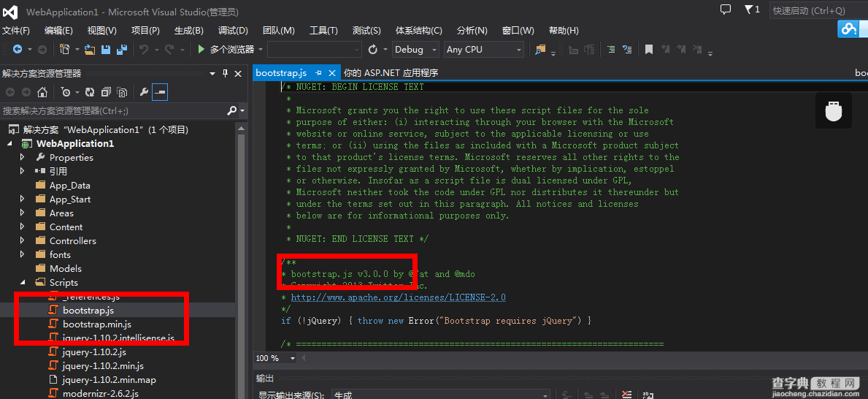Click the New Project toolbar icon
Screen dimensions: 868x399
[65, 49]
